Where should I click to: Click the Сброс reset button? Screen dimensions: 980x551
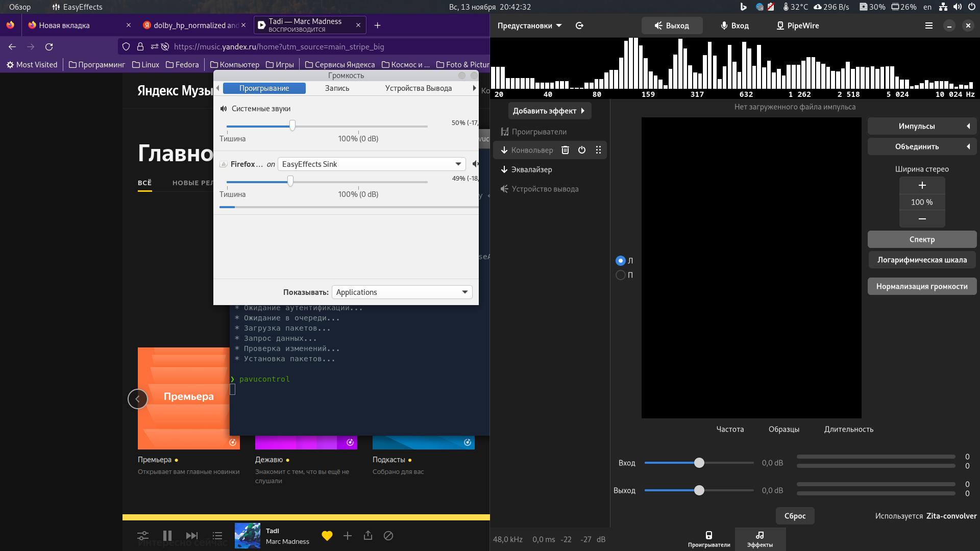795,516
